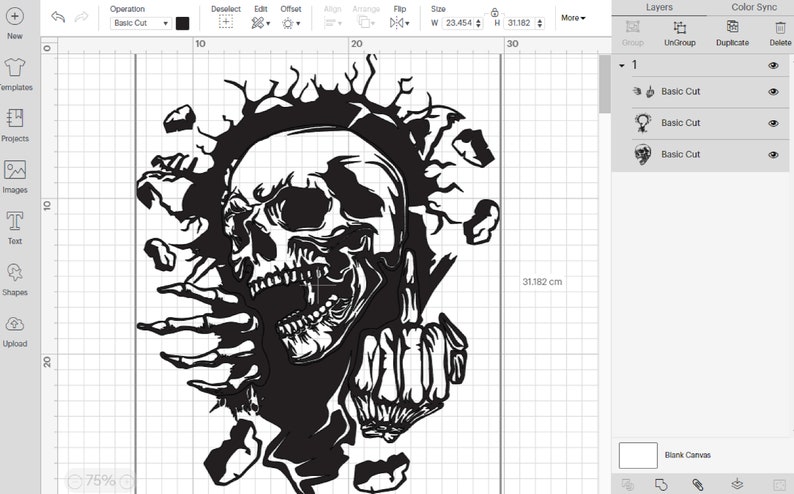794x494 pixels.
Task: Hide the skull Basic Cut layer
Action: click(x=773, y=155)
